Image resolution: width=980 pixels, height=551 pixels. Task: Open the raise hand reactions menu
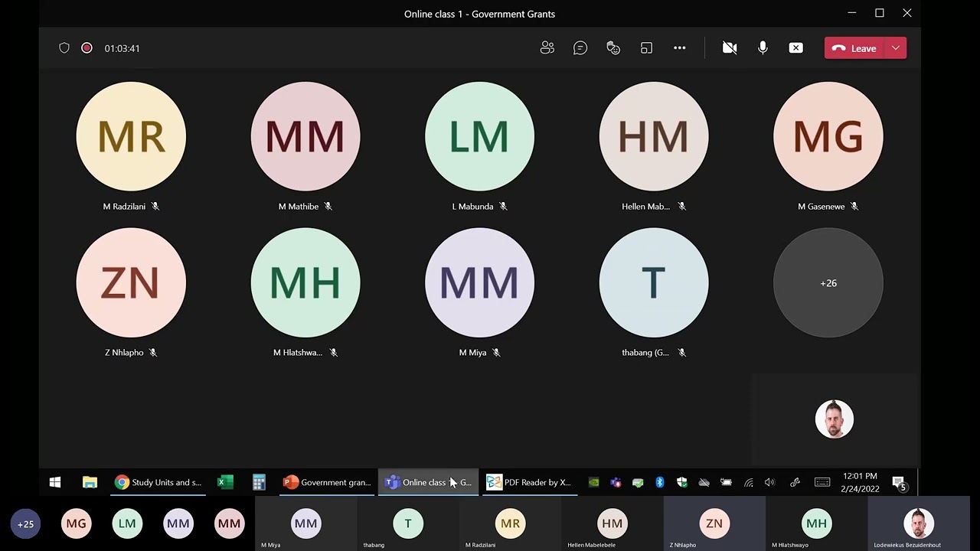(613, 48)
